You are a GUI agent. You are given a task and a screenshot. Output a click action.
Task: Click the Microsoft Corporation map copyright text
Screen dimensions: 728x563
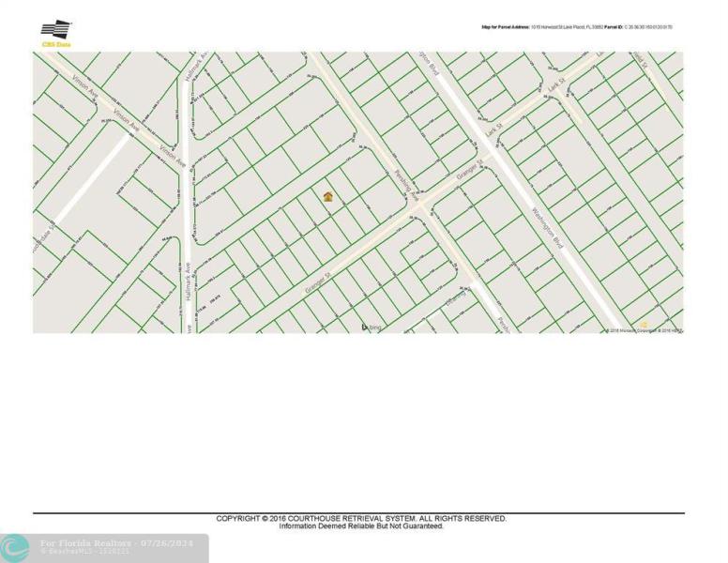pos(645,330)
